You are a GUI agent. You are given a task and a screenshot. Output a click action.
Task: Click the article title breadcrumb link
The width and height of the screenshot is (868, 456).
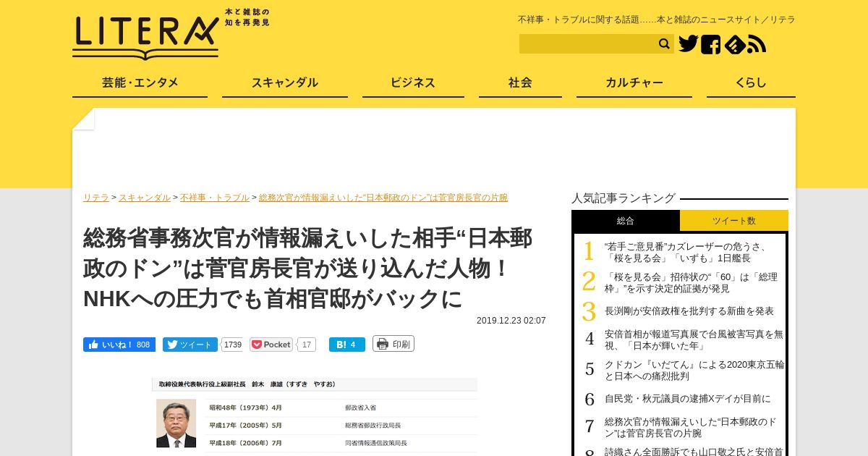(x=383, y=198)
